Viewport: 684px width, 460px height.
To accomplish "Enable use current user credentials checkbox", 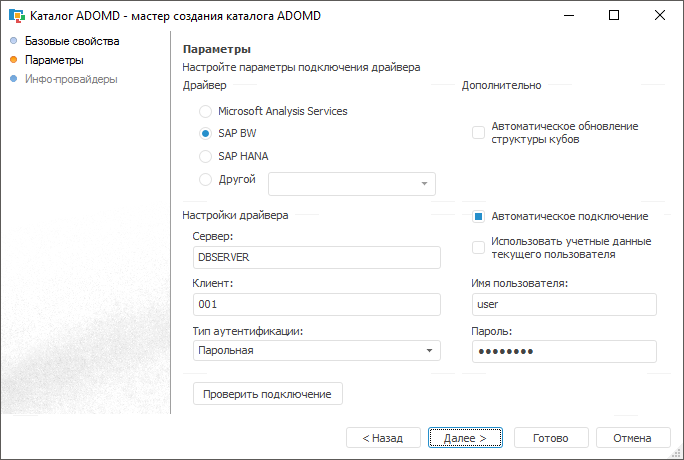I will (x=478, y=247).
